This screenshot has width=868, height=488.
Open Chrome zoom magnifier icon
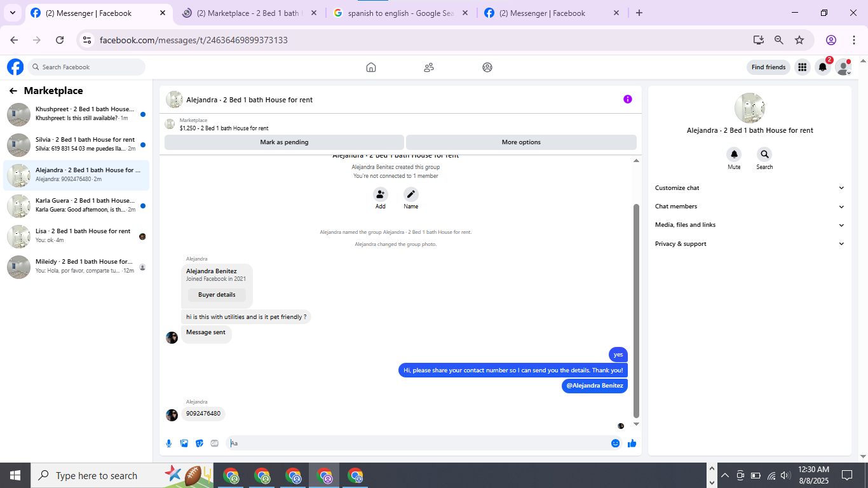(779, 40)
